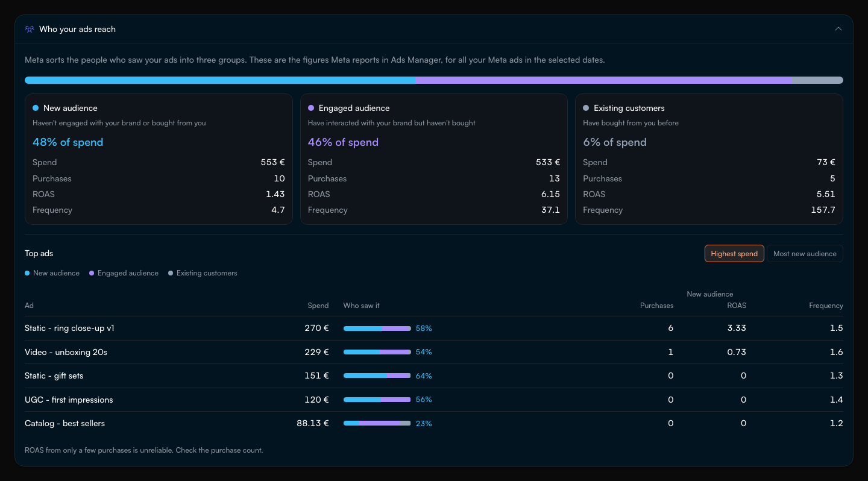Click the 553 € spend value in New audience
Screen dimensions: 868x481
click(x=272, y=162)
